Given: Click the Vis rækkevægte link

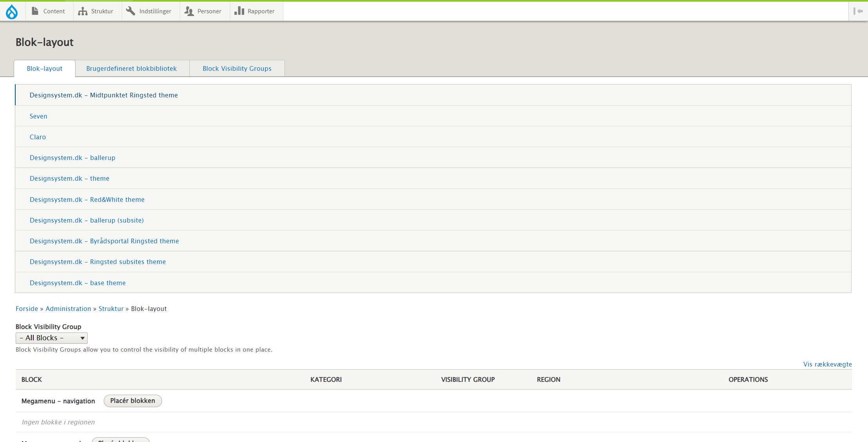Looking at the screenshot, I should coord(827,364).
